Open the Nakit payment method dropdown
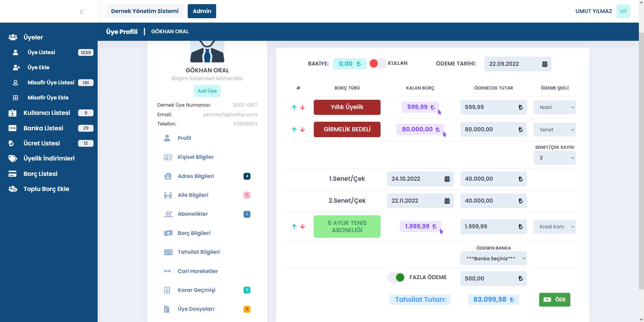The height and width of the screenshot is (322, 644). coord(554,107)
